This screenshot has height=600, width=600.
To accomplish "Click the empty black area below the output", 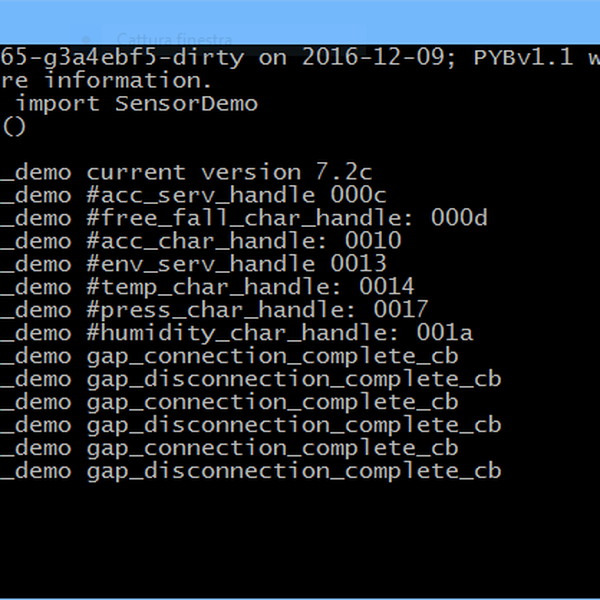I will [300, 540].
